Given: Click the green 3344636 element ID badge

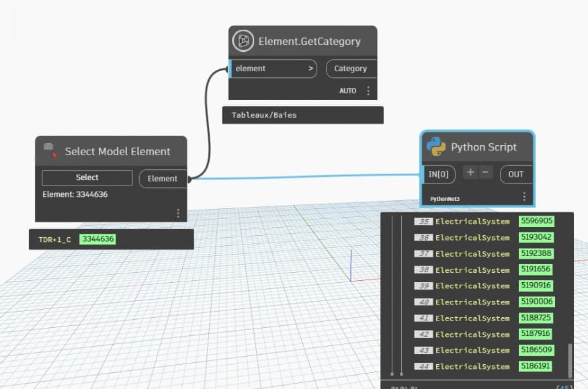Looking at the screenshot, I should point(97,239).
